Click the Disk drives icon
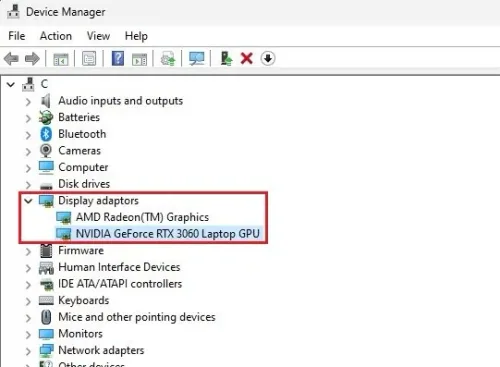 point(46,185)
